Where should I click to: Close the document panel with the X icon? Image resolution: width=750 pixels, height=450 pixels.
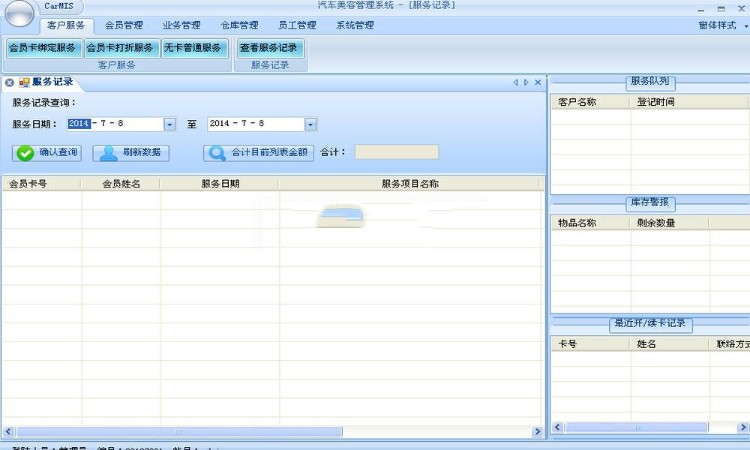click(x=538, y=82)
